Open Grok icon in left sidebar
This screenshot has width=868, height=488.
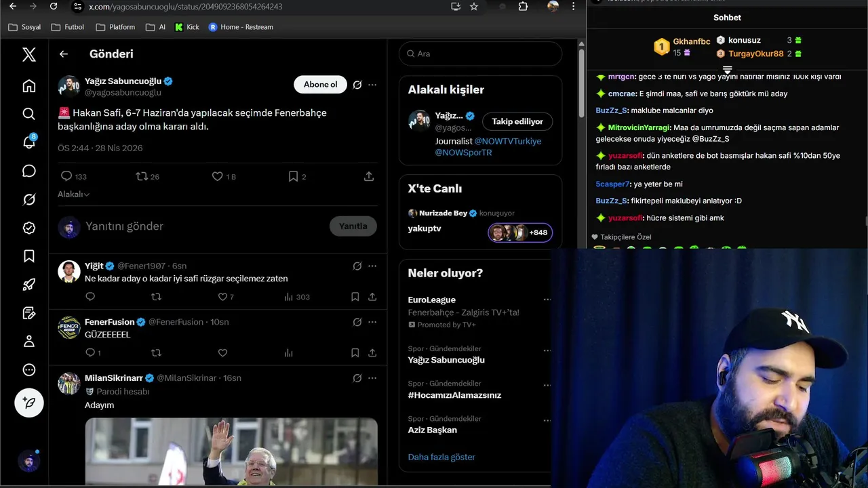(x=28, y=199)
